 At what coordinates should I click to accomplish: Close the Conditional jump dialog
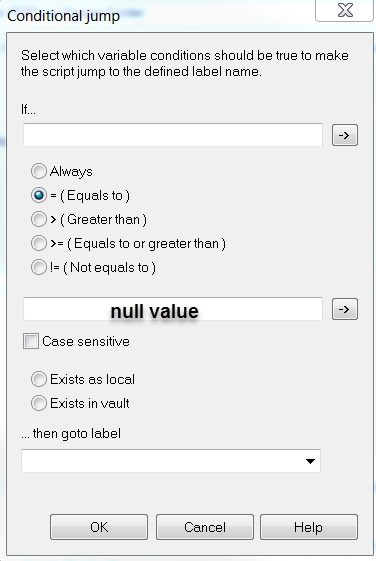[345, 10]
